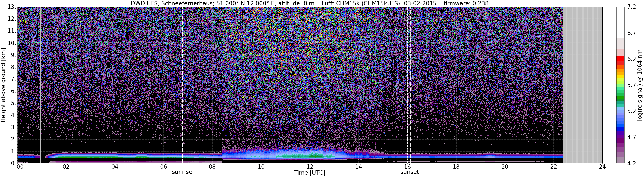This screenshot has width=644, height=177.
Task: Click the 'sunset' label below the axis
Action: [x=410, y=172]
